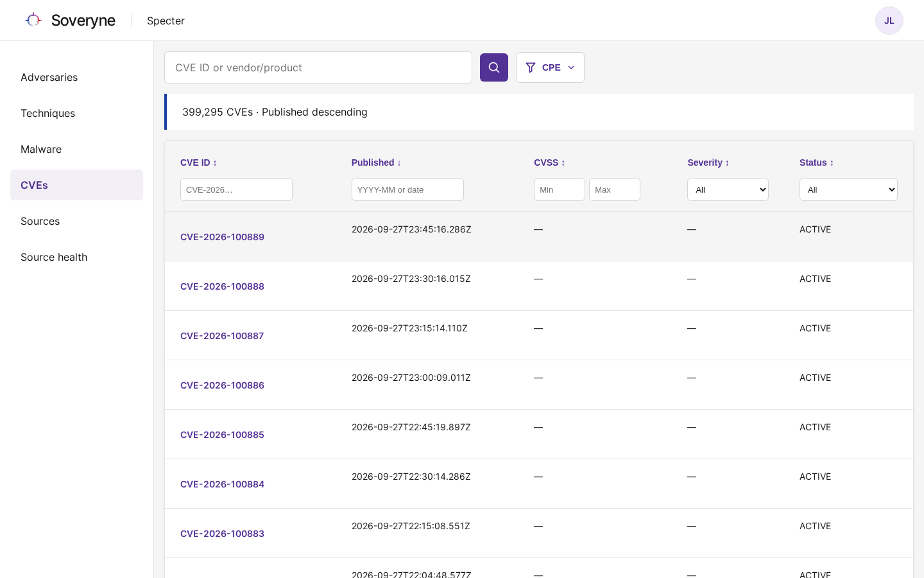924x578 pixels.
Task: Open the CPE filter dropdown
Action: pos(550,67)
